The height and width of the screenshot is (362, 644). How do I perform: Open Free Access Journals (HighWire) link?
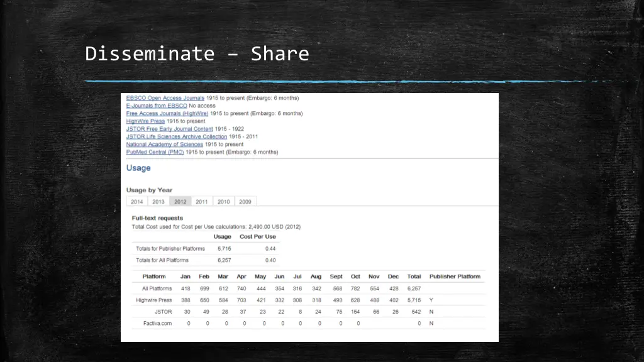tap(167, 114)
